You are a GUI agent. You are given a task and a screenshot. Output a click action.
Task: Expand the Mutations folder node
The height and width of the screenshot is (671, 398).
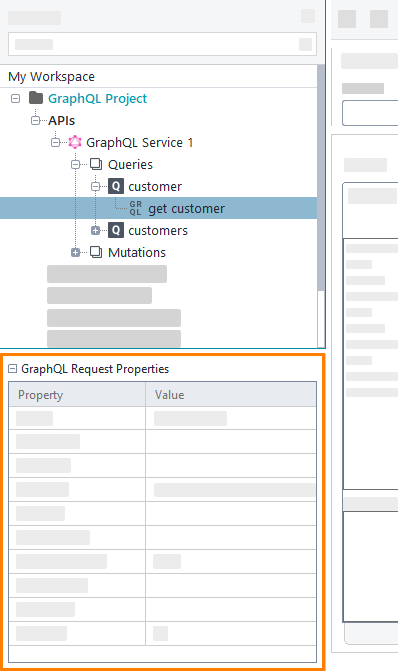75,252
